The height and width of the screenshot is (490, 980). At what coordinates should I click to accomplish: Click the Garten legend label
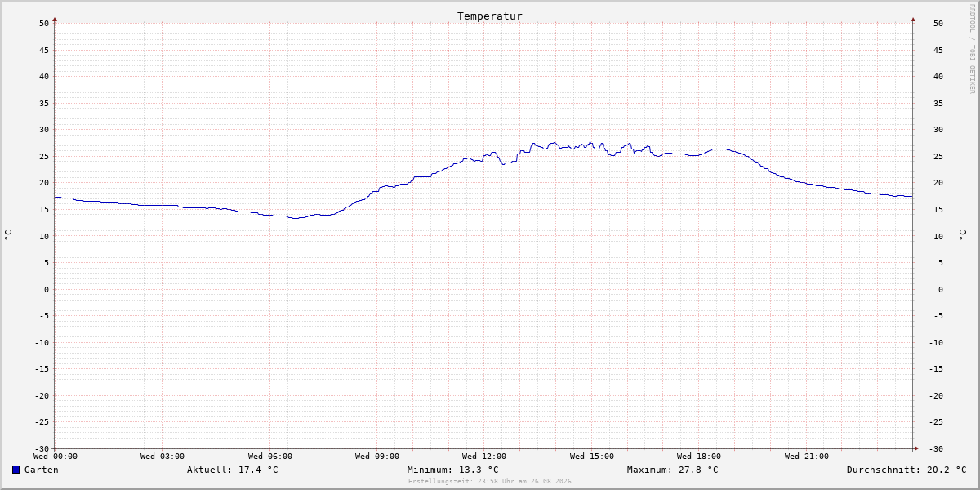pyautogui.click(x=42, y=470)
